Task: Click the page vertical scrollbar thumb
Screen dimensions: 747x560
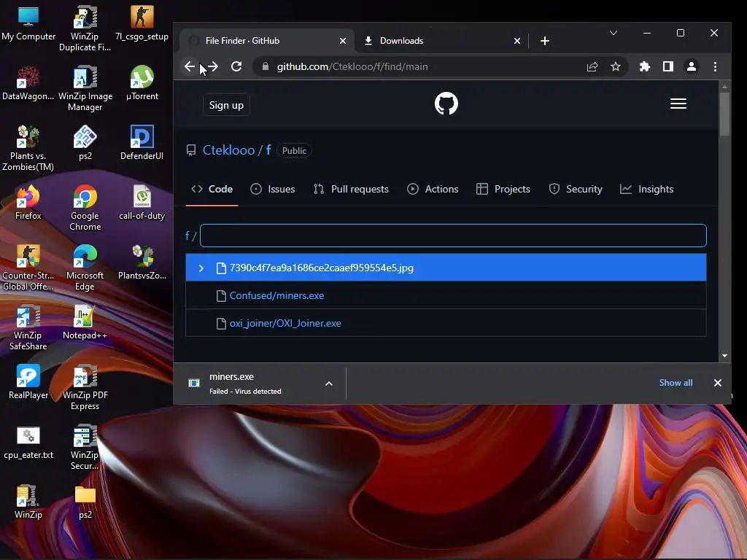Action: coord(724,113)
